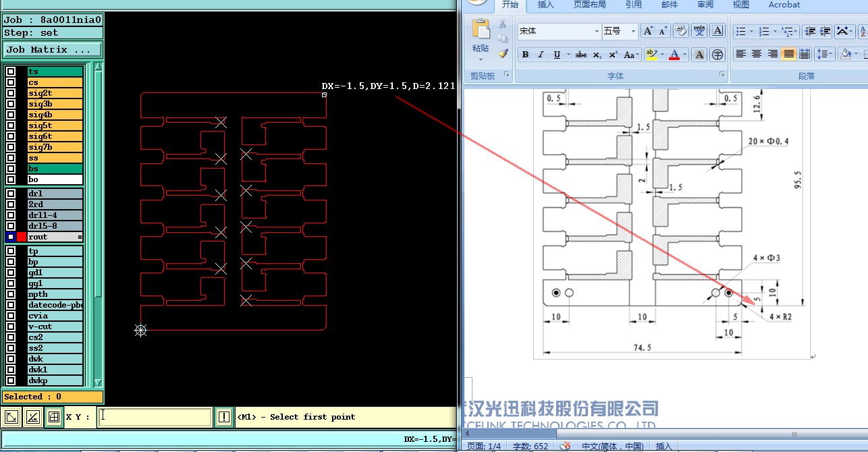Toggle Underline formatting

point(557,55)
